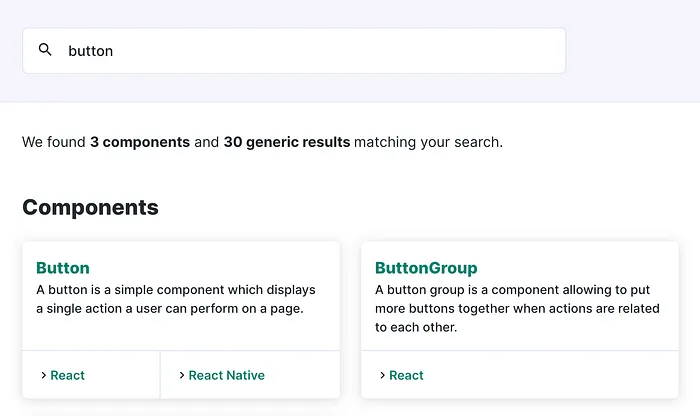This screenshot has height=416, width=700.
Task: Click the "We found" text in the results summary
Action: 54,142
